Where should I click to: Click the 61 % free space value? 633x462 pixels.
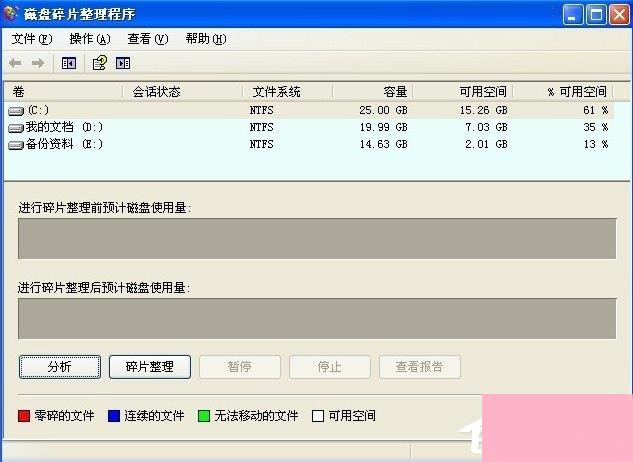click(596, 110)
